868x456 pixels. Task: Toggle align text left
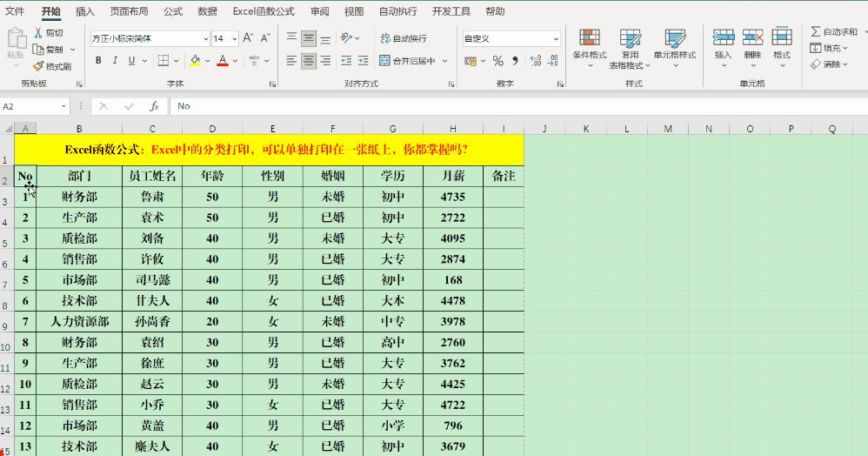[291, 60]
